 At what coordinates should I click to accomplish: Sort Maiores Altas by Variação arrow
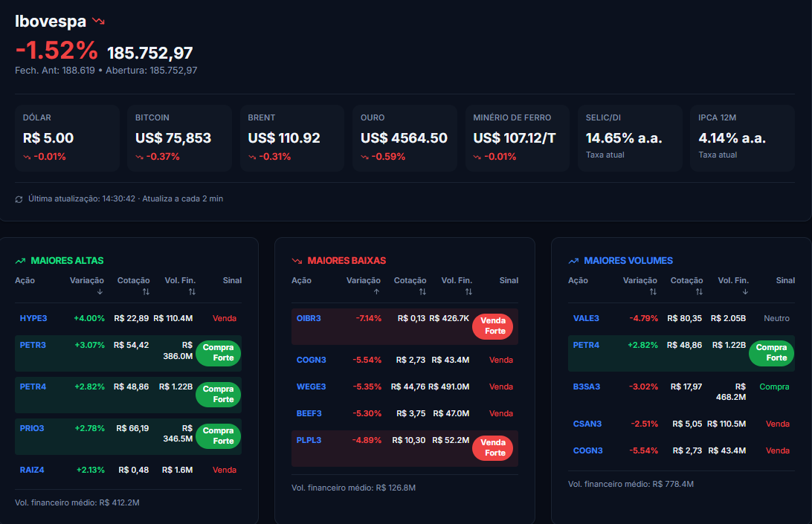(x=100, y=292)
